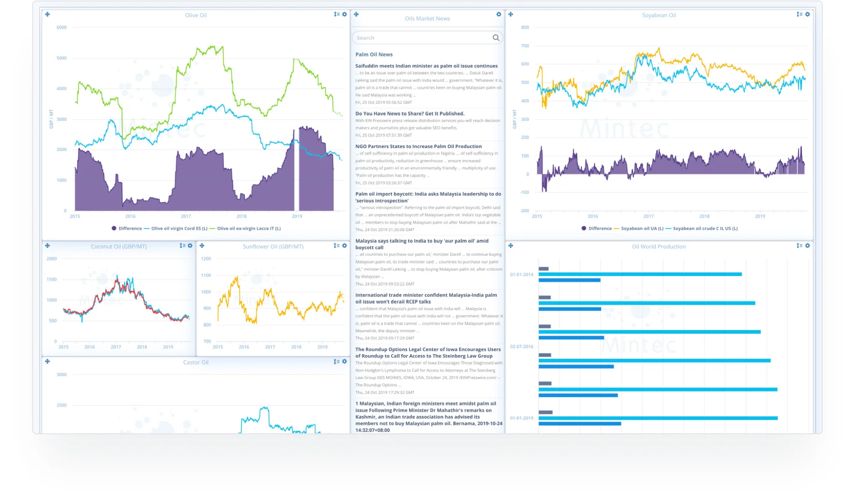This screenshot has width=855, height=504.
Task: Open the Olive Oil panel settings gear
Action: (x=344, y=14)
